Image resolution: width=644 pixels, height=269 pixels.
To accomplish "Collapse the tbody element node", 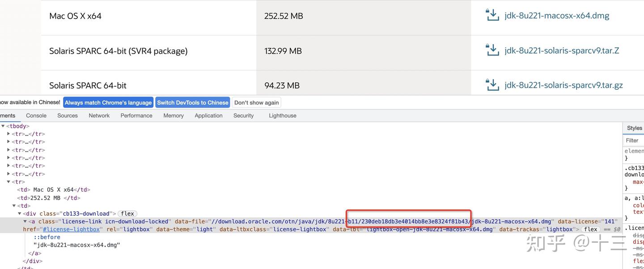I will click(3, 126).
